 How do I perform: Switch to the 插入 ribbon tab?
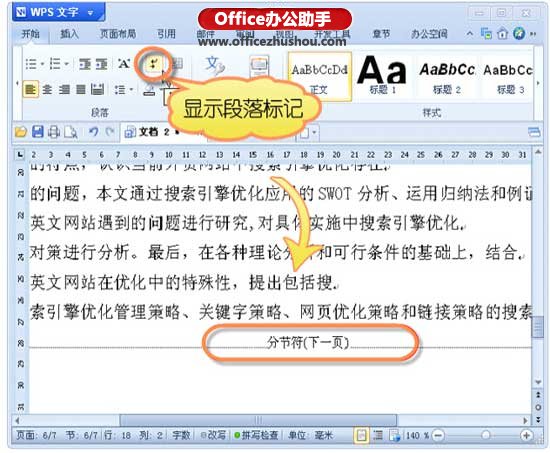click(x=69, y=34)
